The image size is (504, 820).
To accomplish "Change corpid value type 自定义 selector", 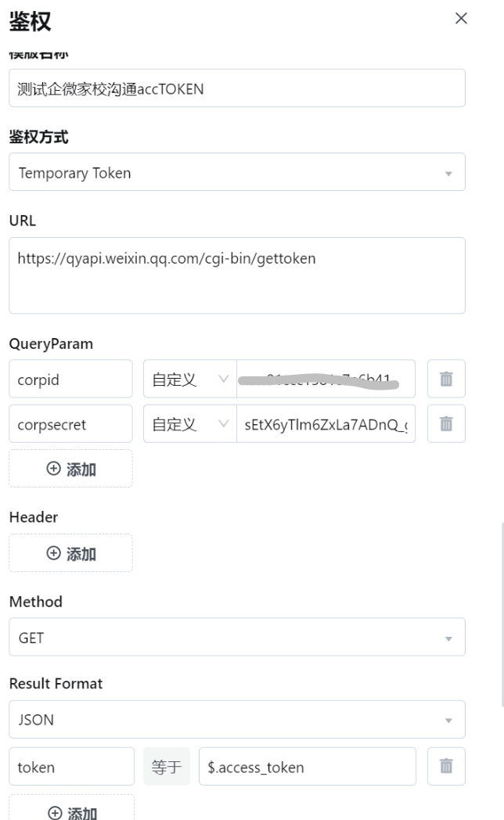I will tap(190, 379).
